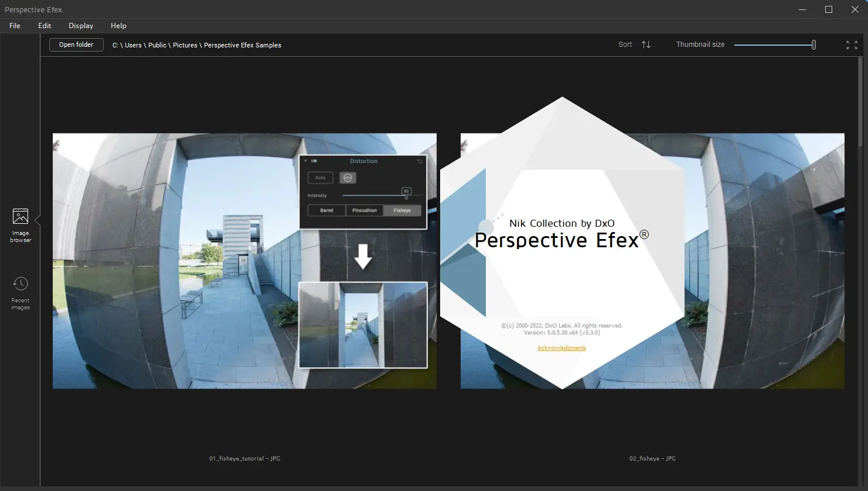This screenshot has width=868, height=491.
Task: Close the Perspective Efex window
Action: click(855, 9)
